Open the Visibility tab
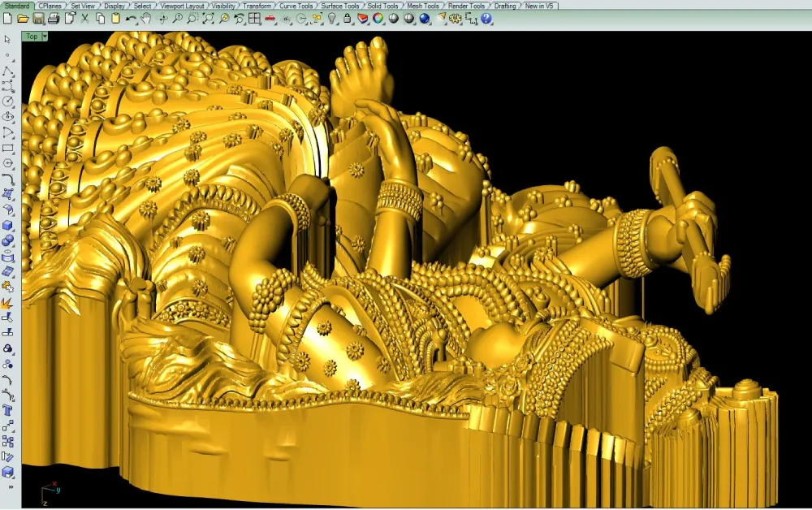Viewport: 812px width, 510px height. (x=223, y=6)
